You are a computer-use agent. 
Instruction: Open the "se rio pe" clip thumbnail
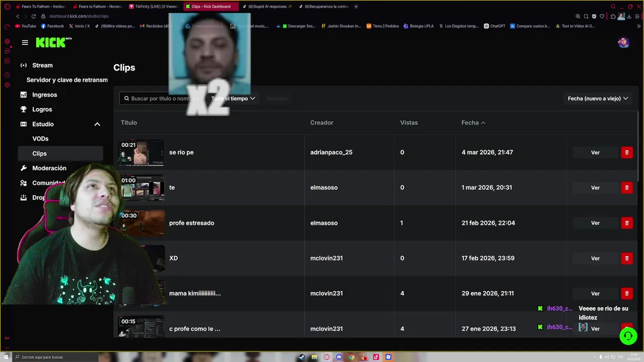point(141,152)
